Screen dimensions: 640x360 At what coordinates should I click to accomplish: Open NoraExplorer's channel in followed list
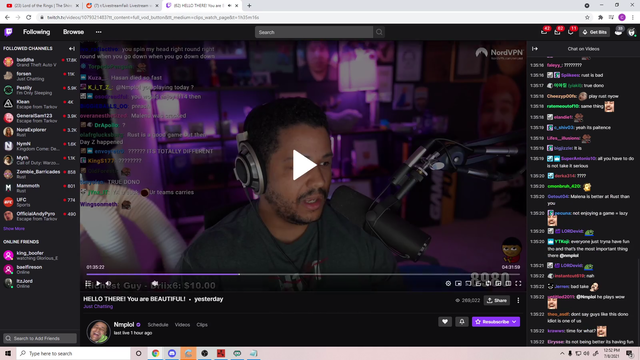[40, 132]
